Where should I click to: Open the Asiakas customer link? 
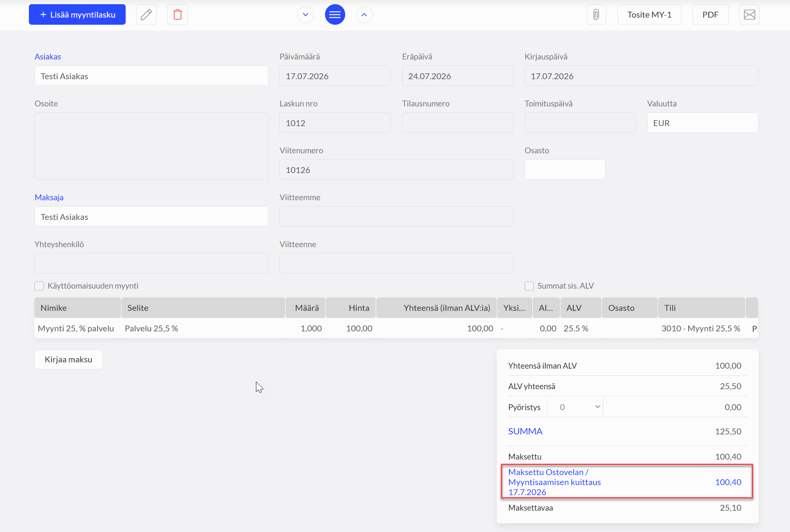pos(48,57)
